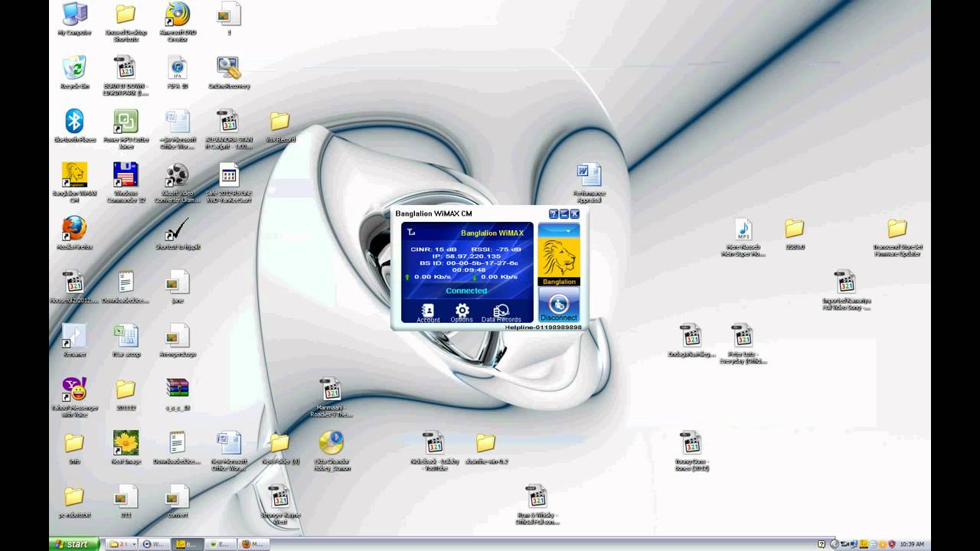Expand the dropdown above the lion logo
This screenshot has width=980, height=551.
point(559,230)
